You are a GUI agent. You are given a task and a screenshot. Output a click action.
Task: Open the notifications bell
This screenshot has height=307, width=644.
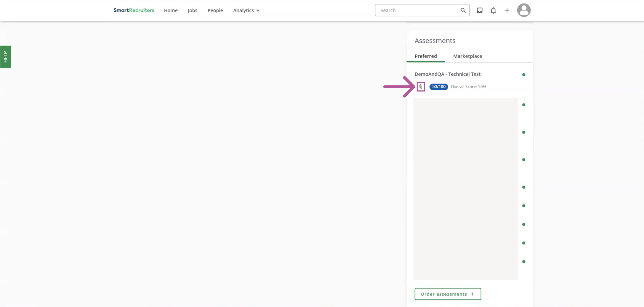tap(493, 10)
